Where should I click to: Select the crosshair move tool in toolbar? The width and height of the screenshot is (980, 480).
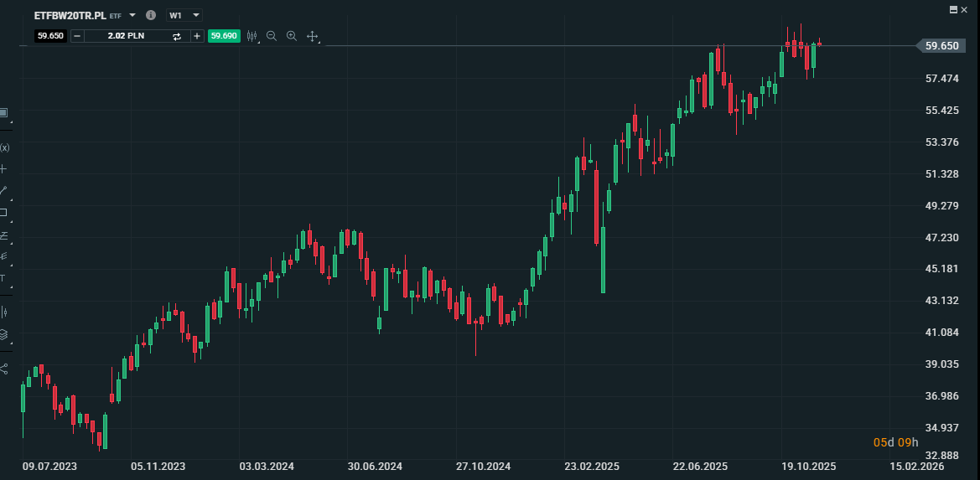point(312,36)
